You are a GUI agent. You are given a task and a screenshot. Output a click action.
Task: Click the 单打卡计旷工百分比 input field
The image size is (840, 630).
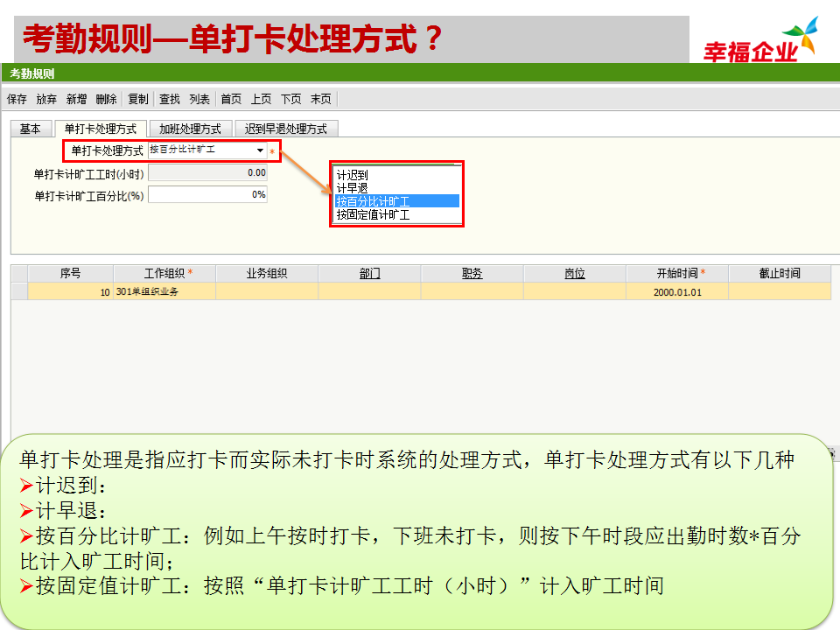207,195
